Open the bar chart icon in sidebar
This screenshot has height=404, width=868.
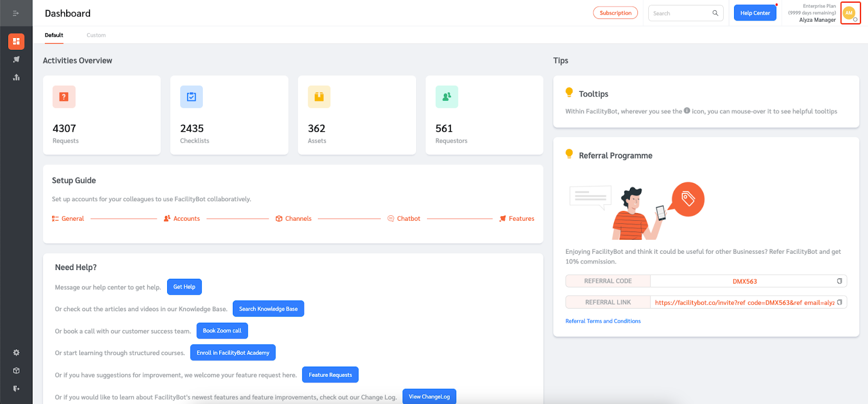point(16,77)
